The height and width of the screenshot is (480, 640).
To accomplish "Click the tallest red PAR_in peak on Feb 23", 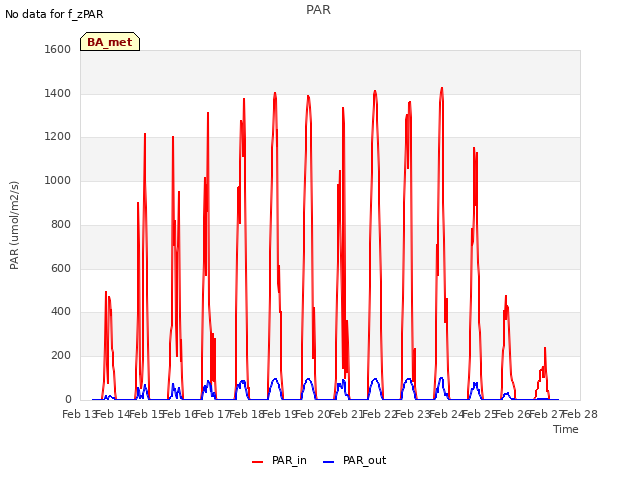I will pyautogui.click(x=442, y=88).
